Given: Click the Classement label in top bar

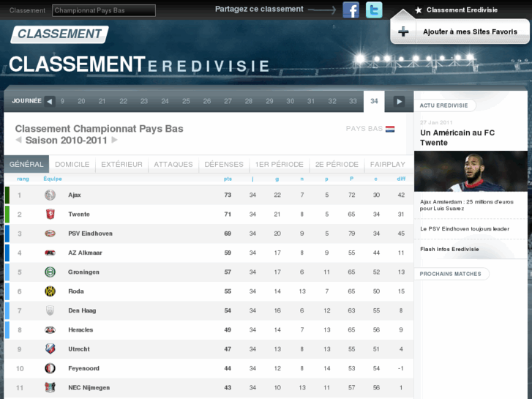Looking at the screenshot, I should coord(27,10).
